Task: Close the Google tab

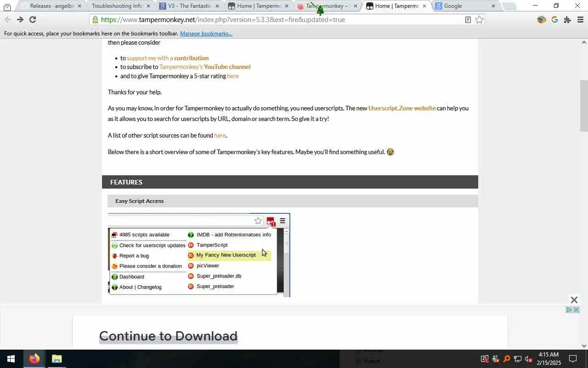Action: click(493, 6)
